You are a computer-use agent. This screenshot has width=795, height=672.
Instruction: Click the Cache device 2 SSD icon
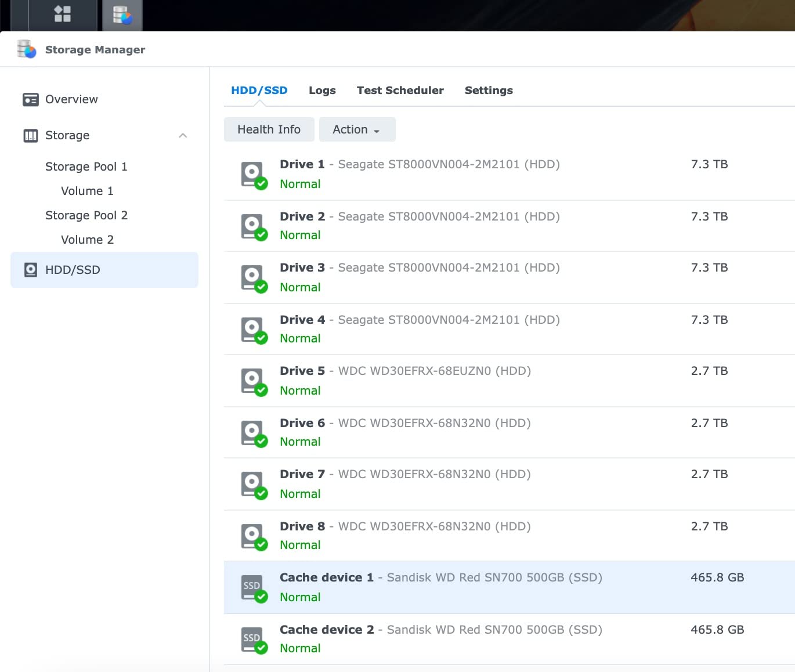(x=254, y=640)
